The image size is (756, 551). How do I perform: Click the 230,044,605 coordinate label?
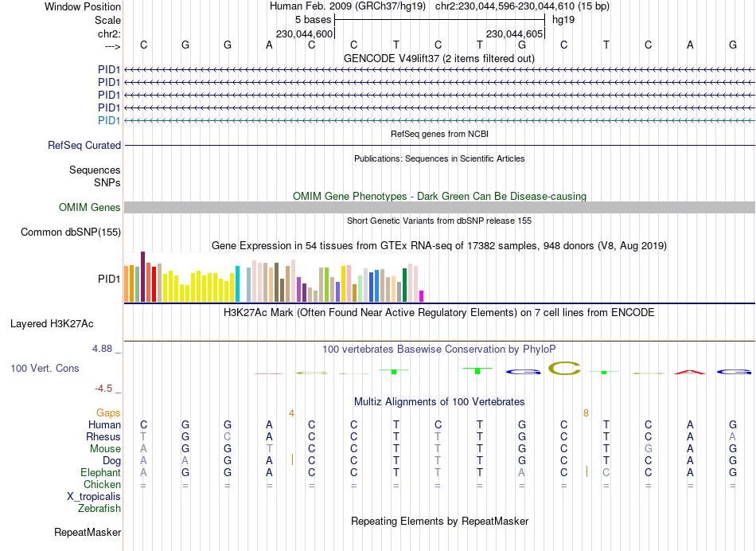point(514,33)
